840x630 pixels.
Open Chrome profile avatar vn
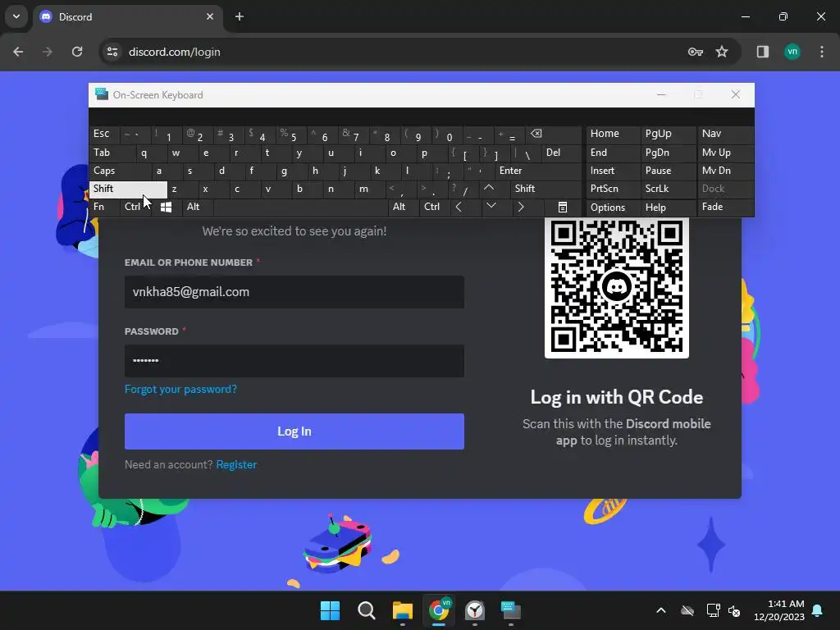point(792,52)
